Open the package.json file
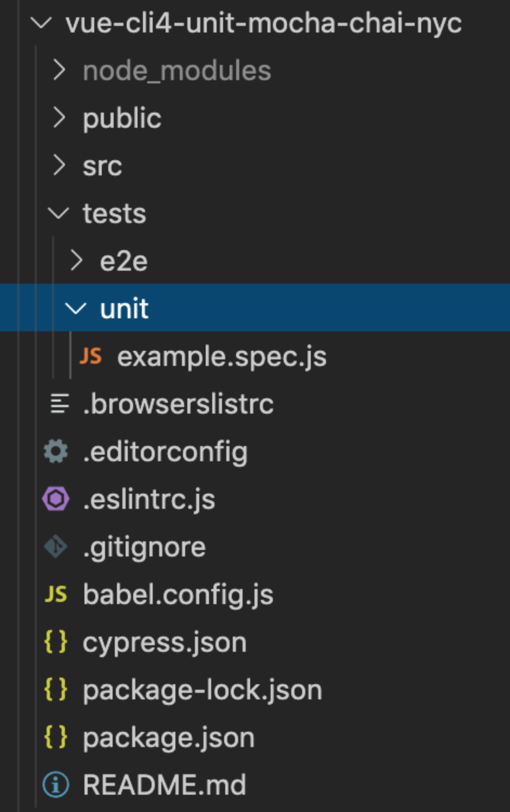510x812 pixels. (x=168, y=737)
